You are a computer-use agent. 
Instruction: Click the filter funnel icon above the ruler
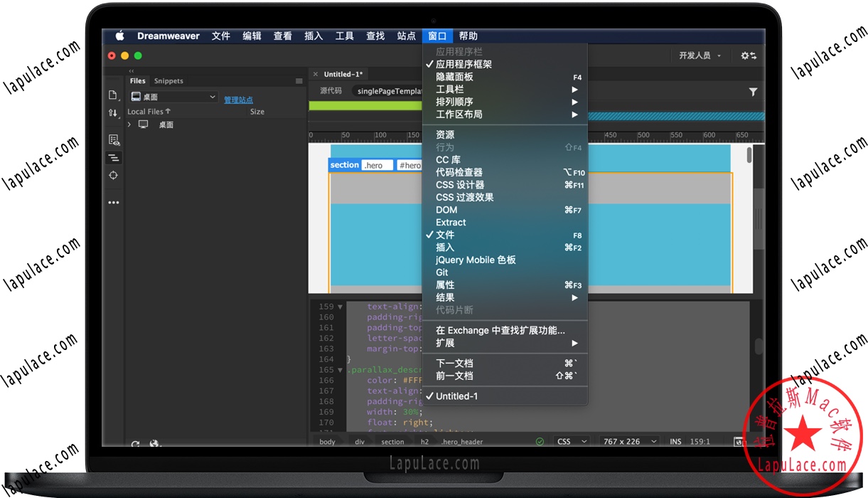point(753,92)
